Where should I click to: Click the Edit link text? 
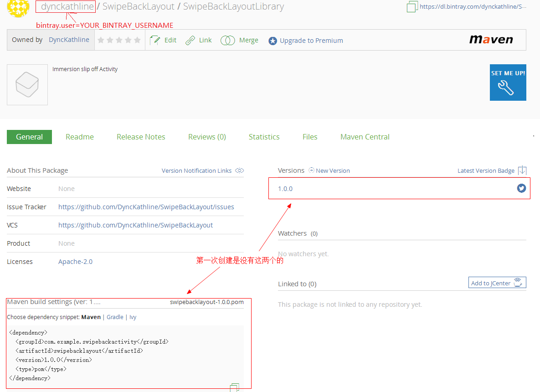[170, 40]
